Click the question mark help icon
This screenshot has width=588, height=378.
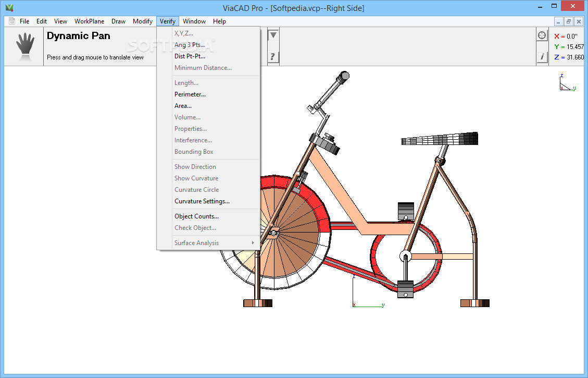[273, 57]
